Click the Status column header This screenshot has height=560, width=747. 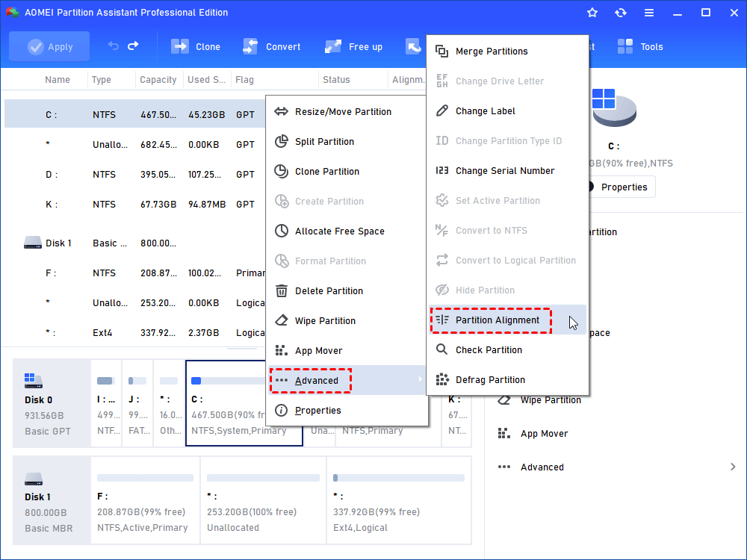(x=336, y=80)
